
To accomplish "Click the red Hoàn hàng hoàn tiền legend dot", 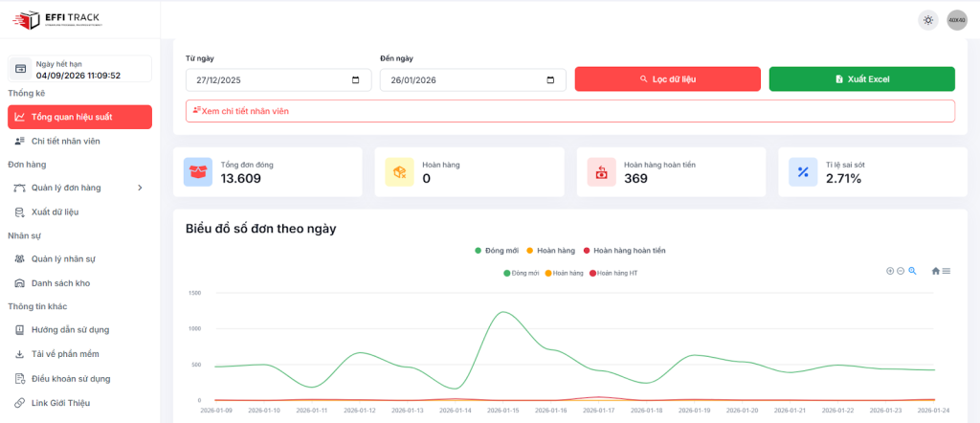I will tap(587, 251).
